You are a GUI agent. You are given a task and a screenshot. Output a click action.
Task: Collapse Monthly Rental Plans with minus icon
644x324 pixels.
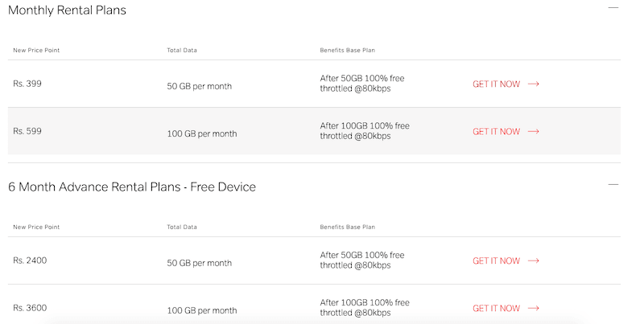613,7
